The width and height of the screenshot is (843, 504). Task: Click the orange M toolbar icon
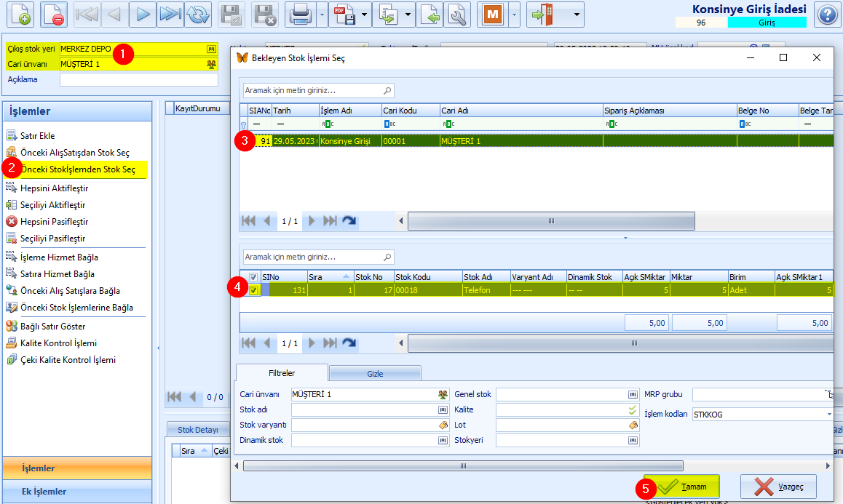pos(492,15)
